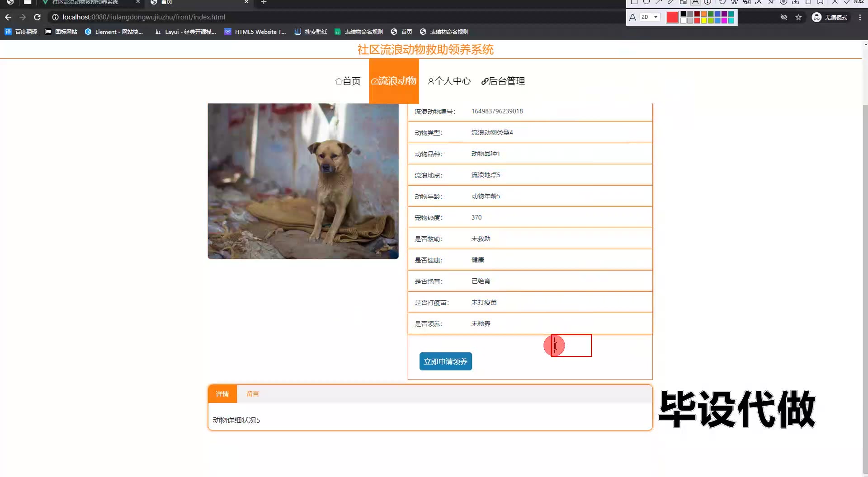Bookmark this page with the star icon
Image resolution: width=868 pixels, height=477 pixels.
[798, 17]
